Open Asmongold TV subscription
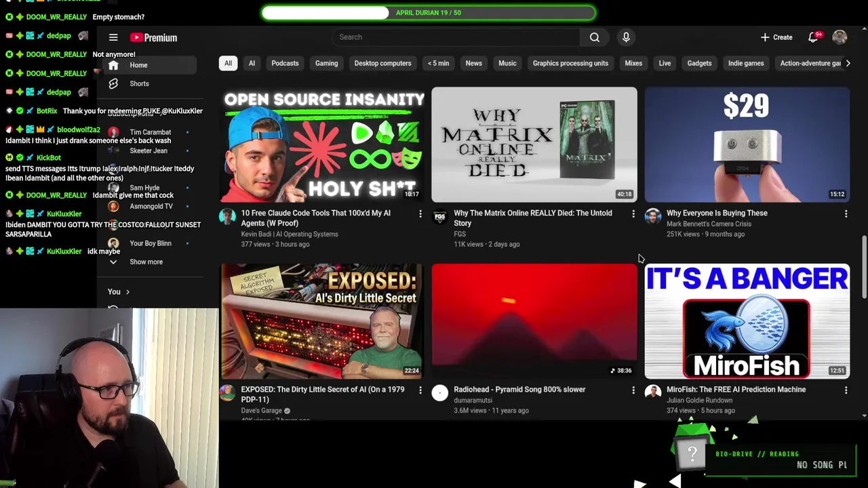 coord(151,206)
